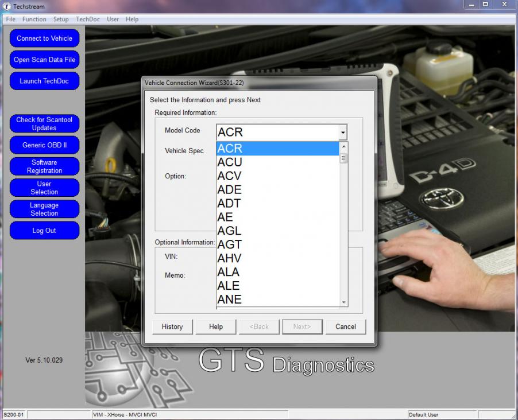Click the Next button in wizard
The height and width of the screenshot is (420, 518).
click(x=302, y=326)
